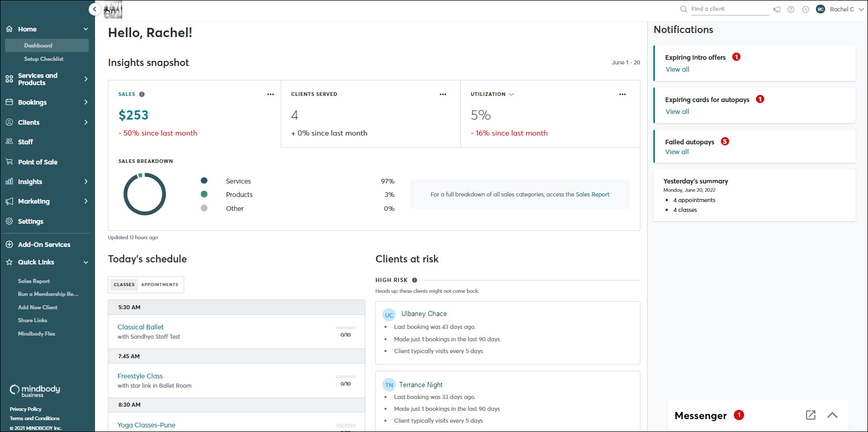
Task: Expand the Insights menu
Action: tap(86, 181)
